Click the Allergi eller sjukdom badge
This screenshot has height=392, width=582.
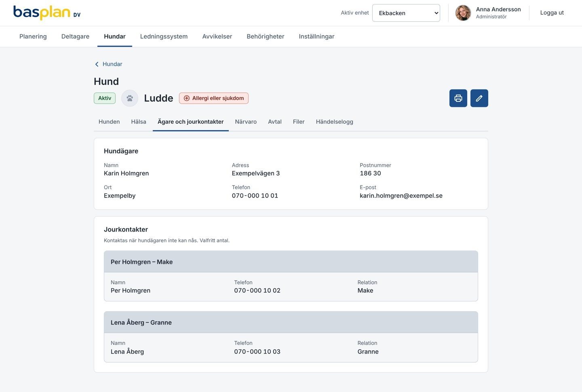[x=214, y=98]
